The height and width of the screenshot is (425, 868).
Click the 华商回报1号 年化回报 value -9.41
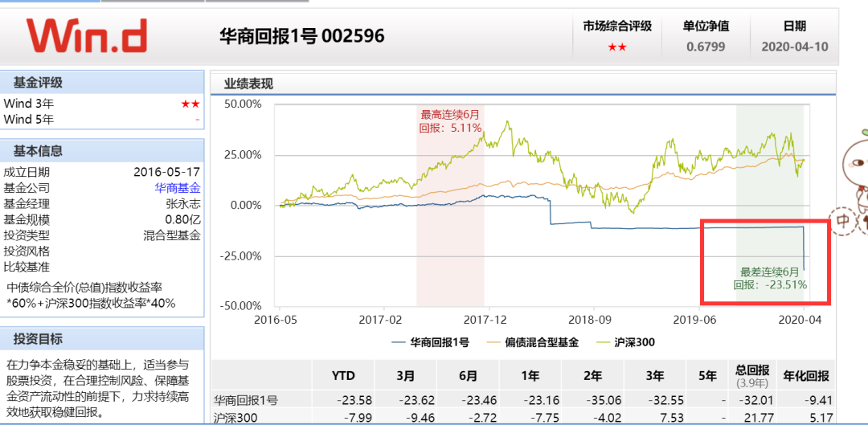tap(817, 401)
